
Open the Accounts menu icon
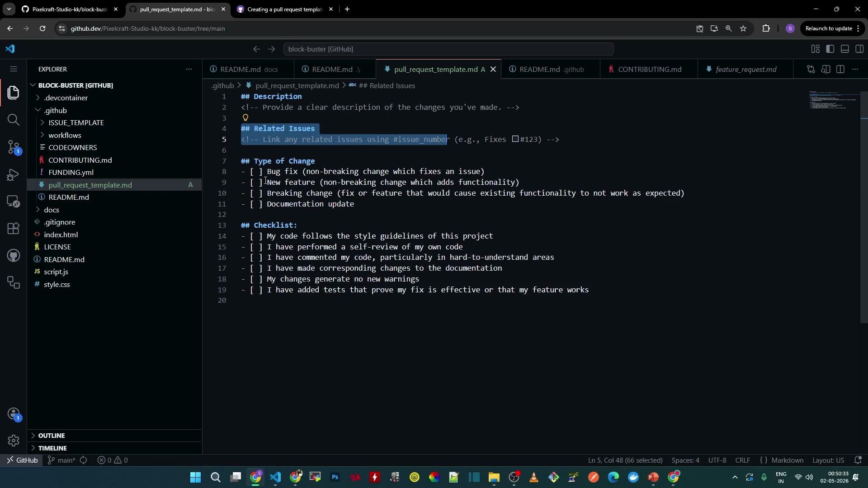tap(14, 414)
